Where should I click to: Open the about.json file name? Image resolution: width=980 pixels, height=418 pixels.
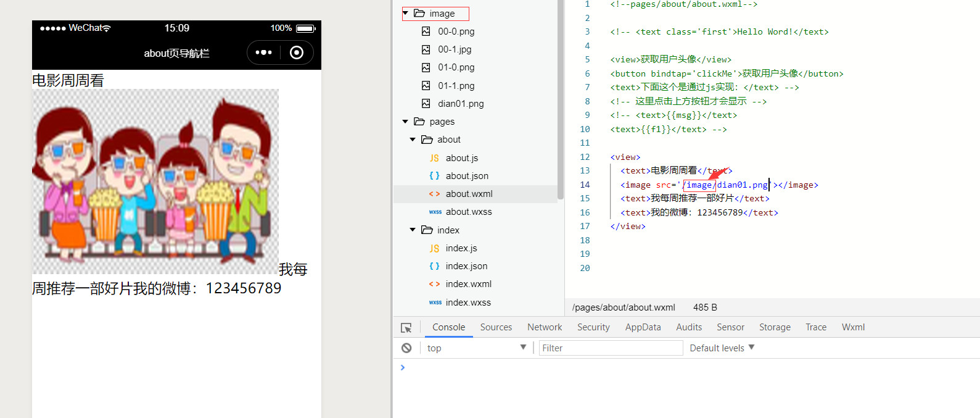(467, 176)
